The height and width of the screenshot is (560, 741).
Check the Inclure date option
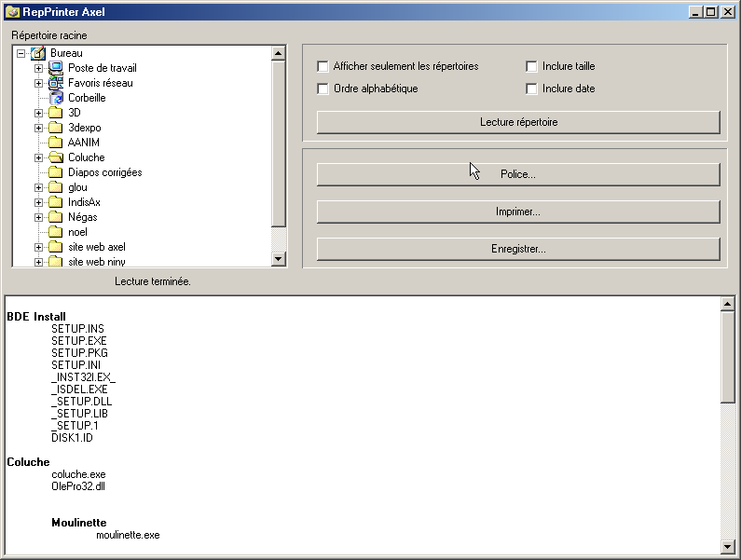pyautogui.click(x=531, y=89)
